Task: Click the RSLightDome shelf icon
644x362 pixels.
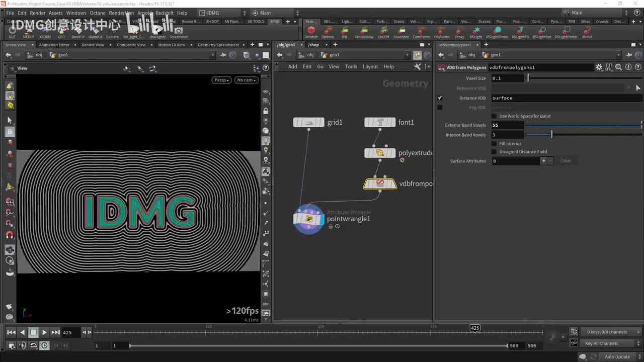Action: (x=497, y=30)
